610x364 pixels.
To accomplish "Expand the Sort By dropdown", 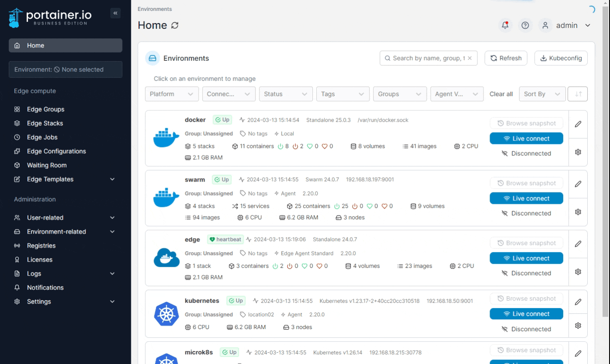I will 541,94.
